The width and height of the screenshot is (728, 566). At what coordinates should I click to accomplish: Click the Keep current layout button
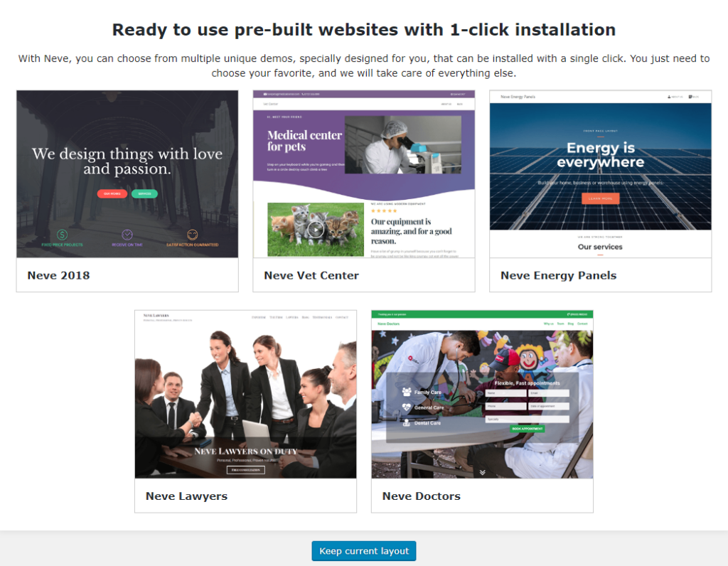363,550
